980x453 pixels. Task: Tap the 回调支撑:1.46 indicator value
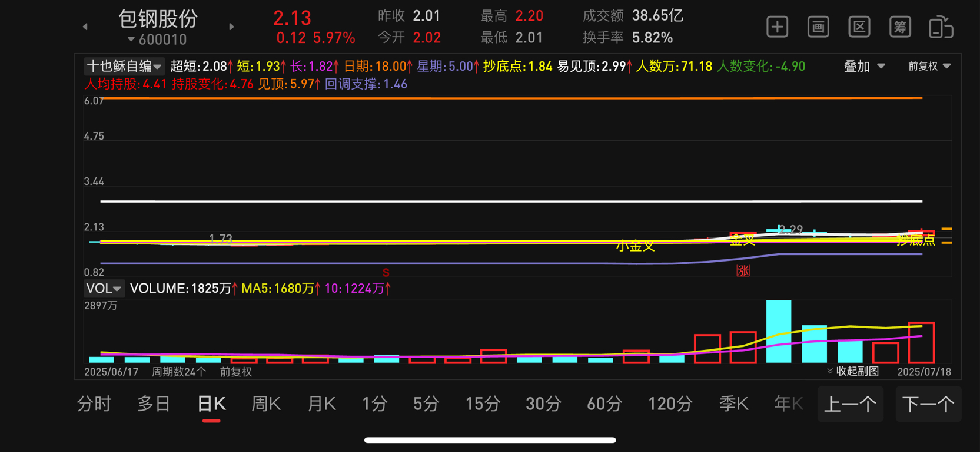366,84
